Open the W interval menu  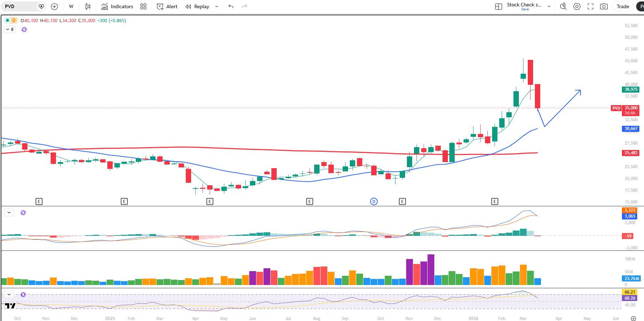coord(71,6)
